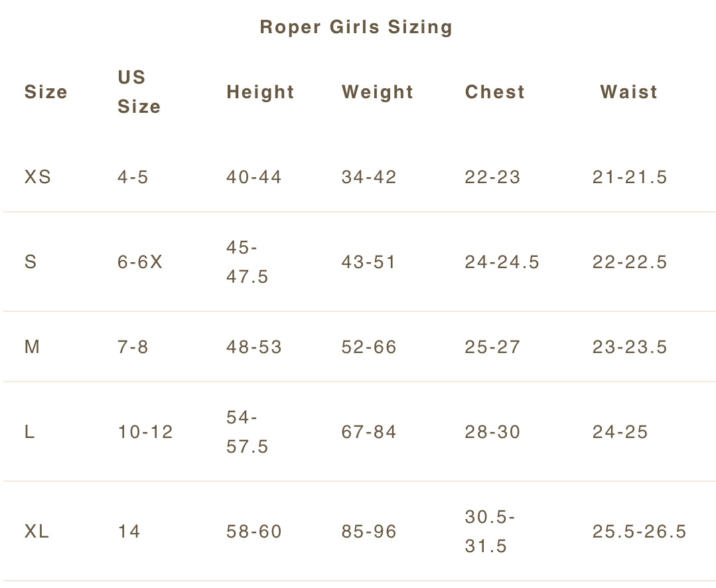Click the 40-44 height value
This screenshot has height=588, width=716.
pyautogui.click(x=254, y=177)
